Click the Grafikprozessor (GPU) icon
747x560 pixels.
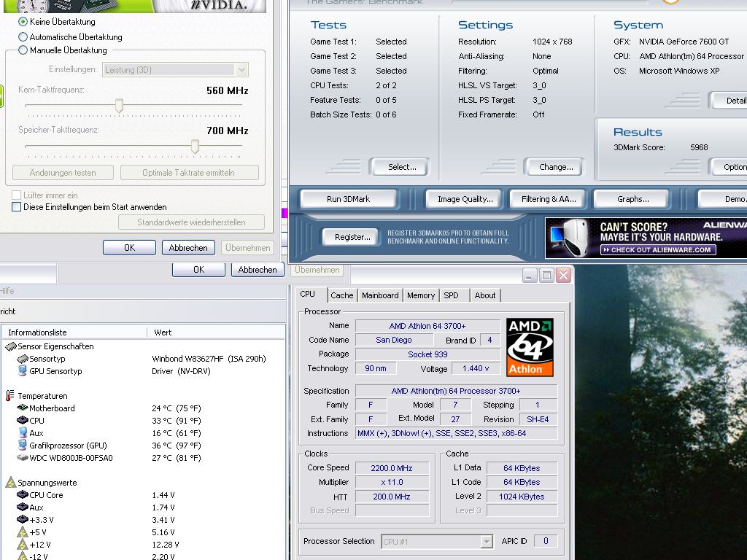(x=22, y=445)
